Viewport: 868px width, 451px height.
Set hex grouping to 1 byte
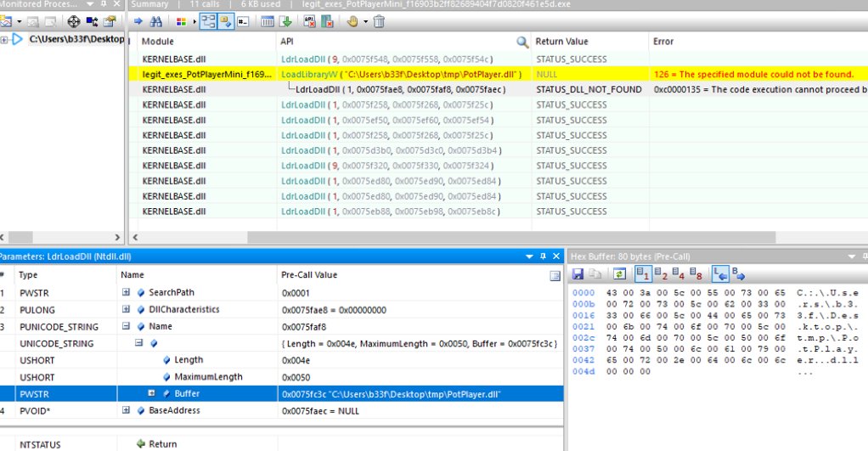pos(643,273)
